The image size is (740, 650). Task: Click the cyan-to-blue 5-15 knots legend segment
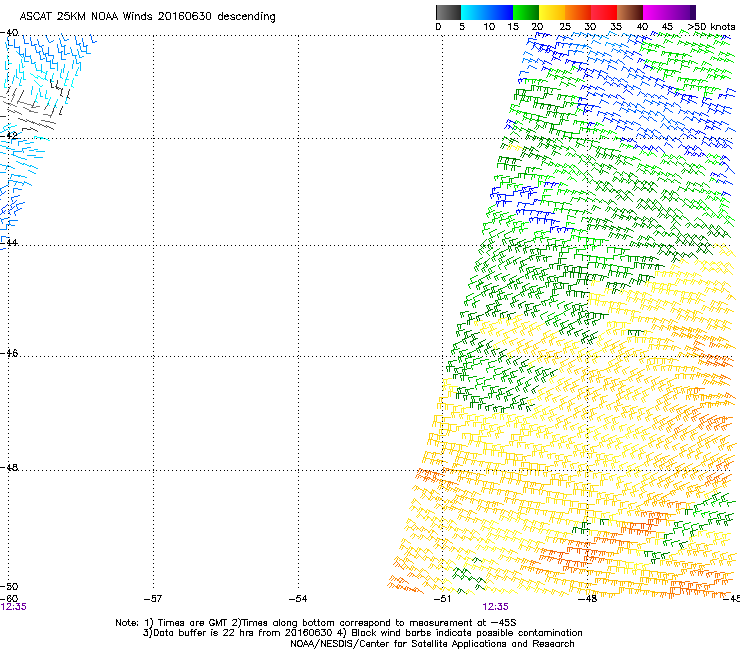pos(487,12)
